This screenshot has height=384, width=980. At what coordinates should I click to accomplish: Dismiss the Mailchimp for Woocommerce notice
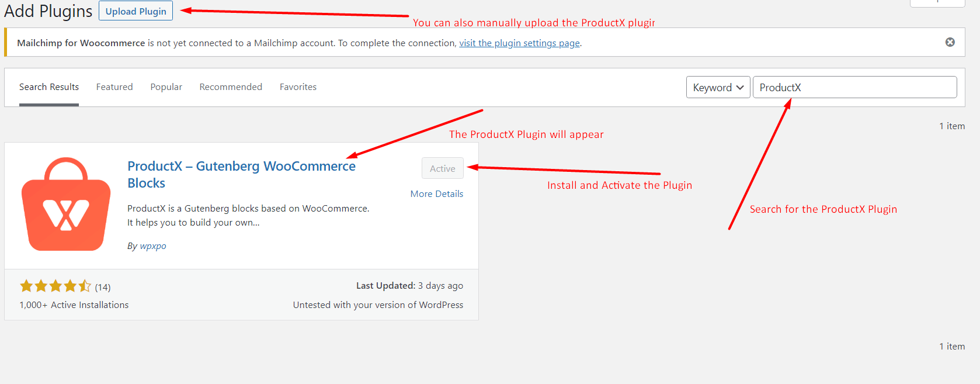coord(950,42)
